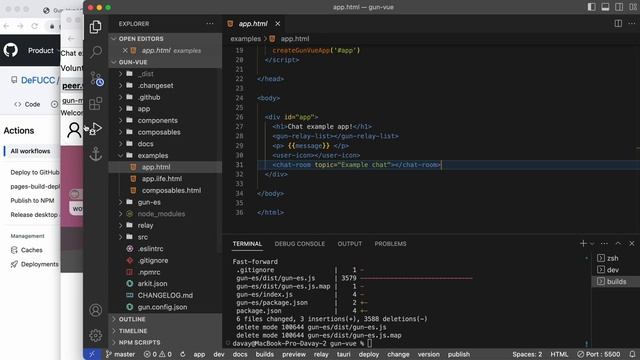Viewport: 640px width, 360px height.
Task: Open Caches in GitHub browser window
Action: 31,250
